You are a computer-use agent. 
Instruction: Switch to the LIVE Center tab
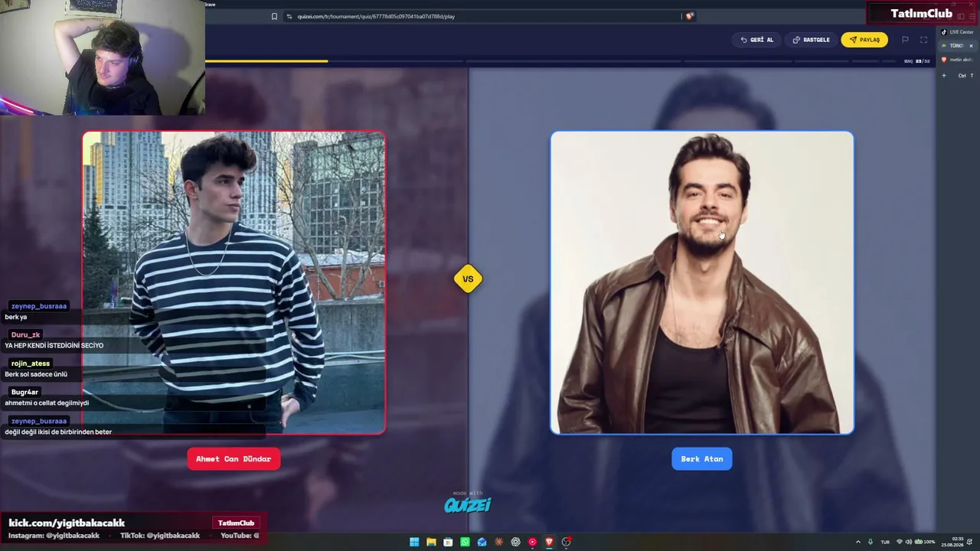958,32
